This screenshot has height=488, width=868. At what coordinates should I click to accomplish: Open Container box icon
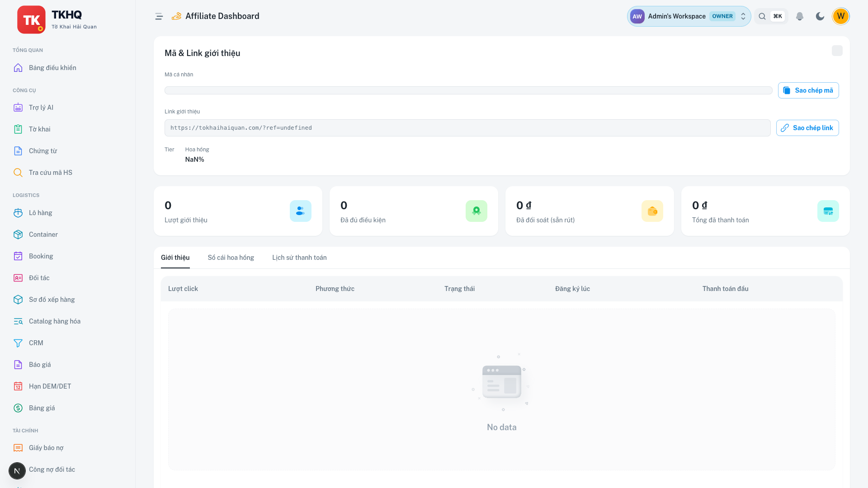(18, 235)
